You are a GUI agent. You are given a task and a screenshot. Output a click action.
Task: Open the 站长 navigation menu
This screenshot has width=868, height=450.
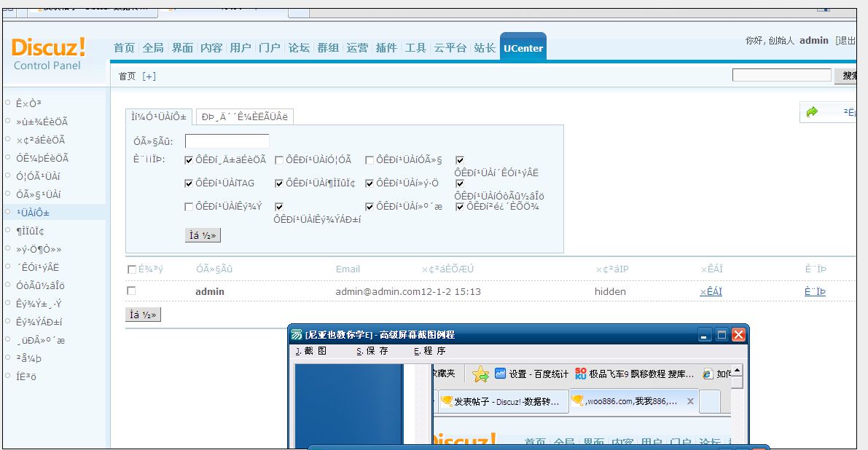485,48
